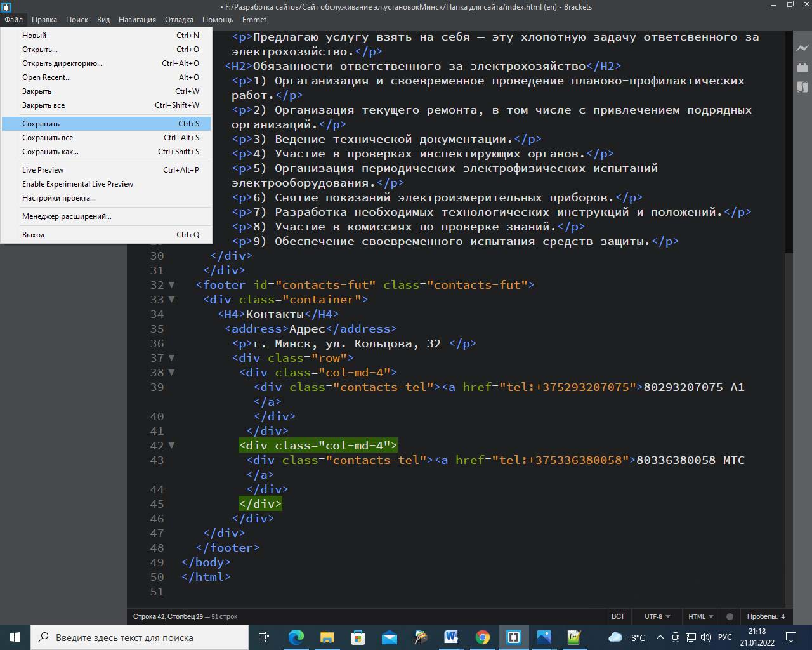Open File Explorer from the taskbar
The height and width of the screenshot is (650, 812).
point(327,637)
